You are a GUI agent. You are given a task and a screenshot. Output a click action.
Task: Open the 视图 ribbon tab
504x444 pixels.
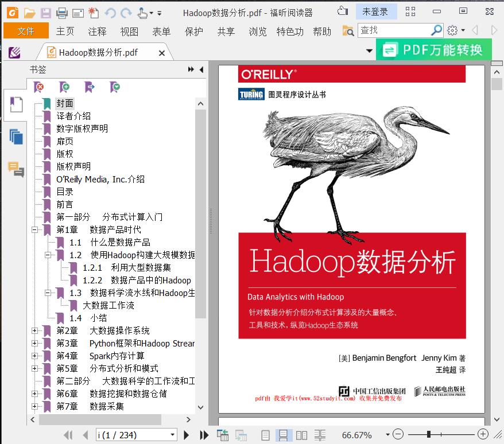pos(129,31)
